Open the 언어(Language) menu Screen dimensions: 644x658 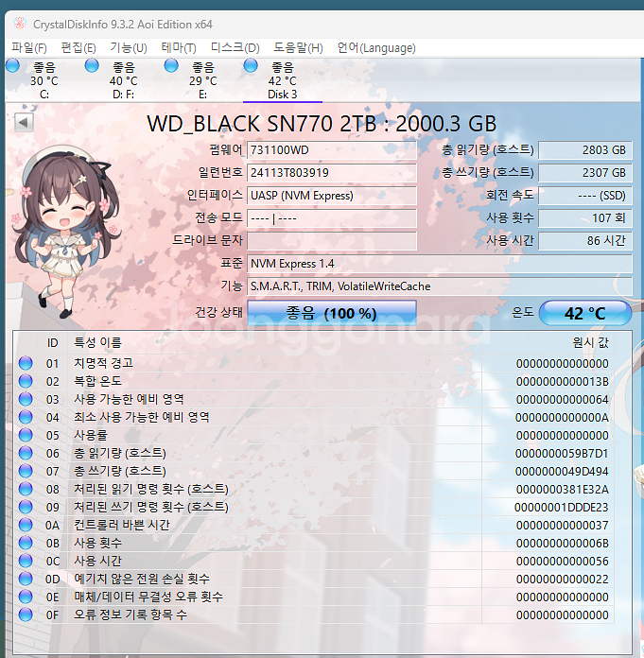376,48
